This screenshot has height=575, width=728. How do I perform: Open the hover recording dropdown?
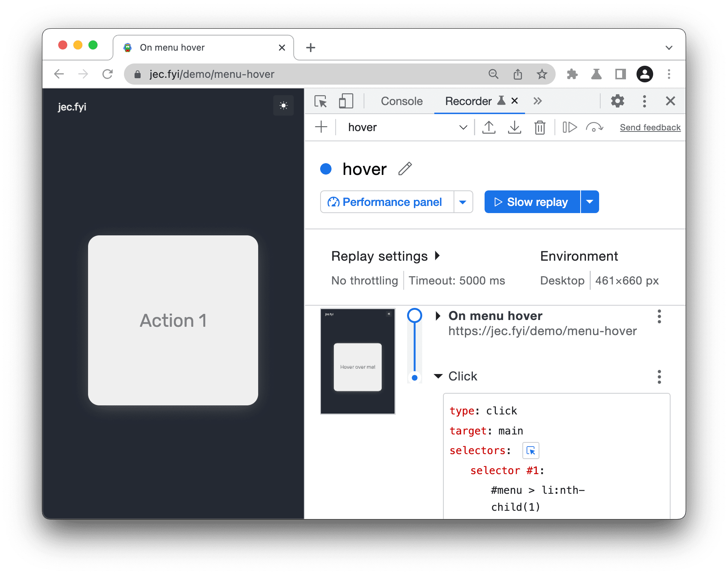tap(463, 128)
